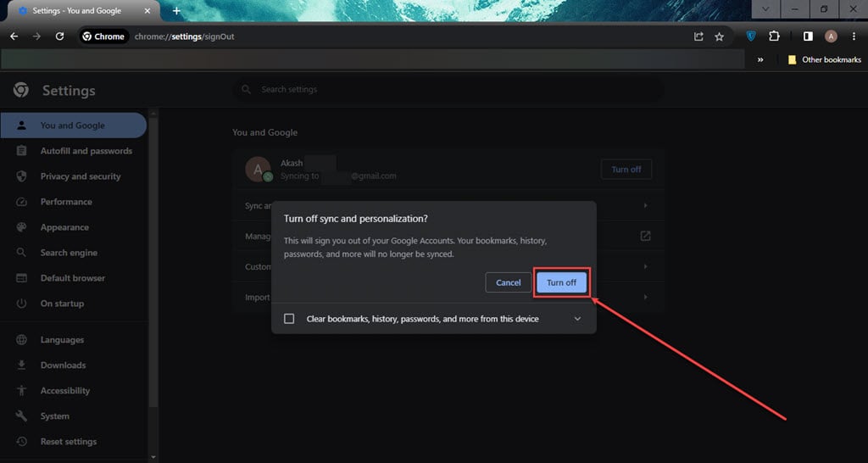Go back with the browser back arrow

click(14, 36)
